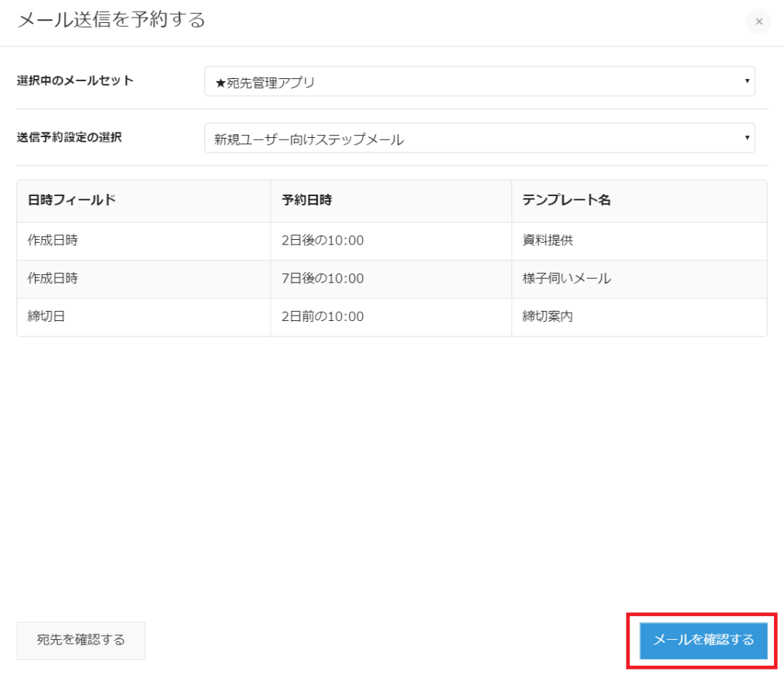
Task: Click the 2日前の10:00 schedule cell
Action: 322,316
